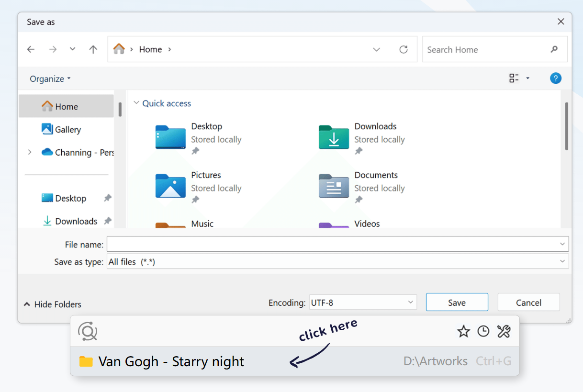Open the Encoding dropdown
The image size is (583, 392).
[410, 302]
